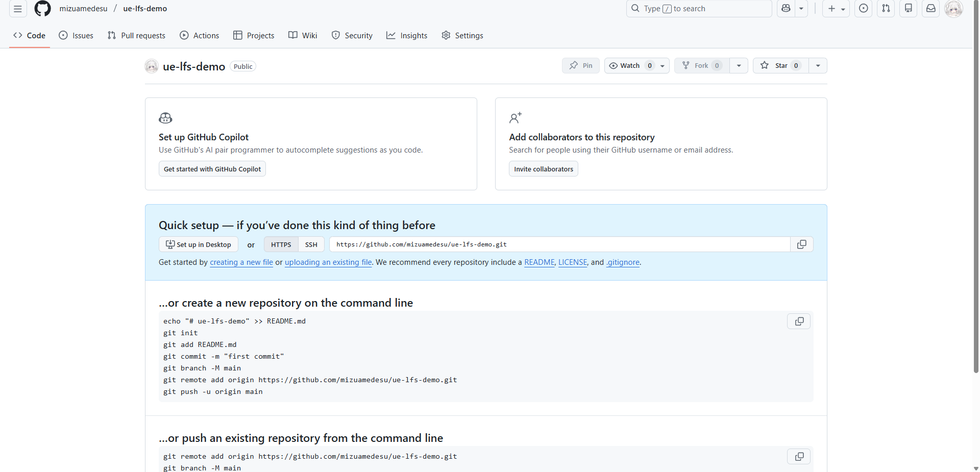Screen dimensions: 980x472
Task: Click the GitHub logo home icon
Action: 42,9
